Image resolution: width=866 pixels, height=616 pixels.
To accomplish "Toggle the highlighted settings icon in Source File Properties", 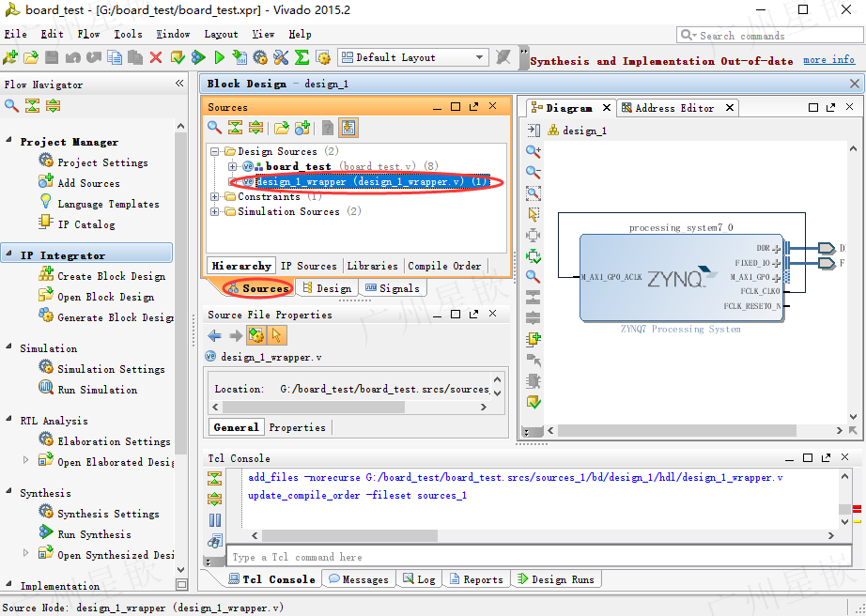I will (255, 335).
